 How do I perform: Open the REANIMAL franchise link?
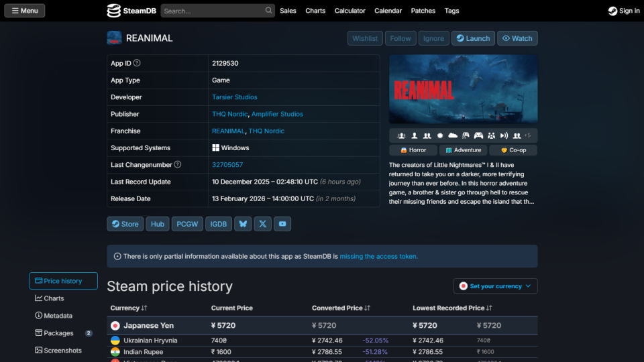(228, 131)
